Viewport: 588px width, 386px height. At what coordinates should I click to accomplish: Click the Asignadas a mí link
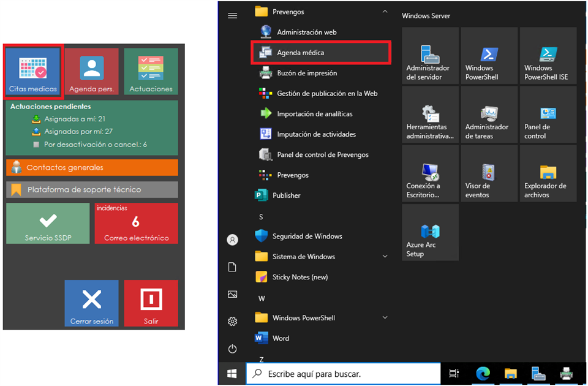coord(75,119)
